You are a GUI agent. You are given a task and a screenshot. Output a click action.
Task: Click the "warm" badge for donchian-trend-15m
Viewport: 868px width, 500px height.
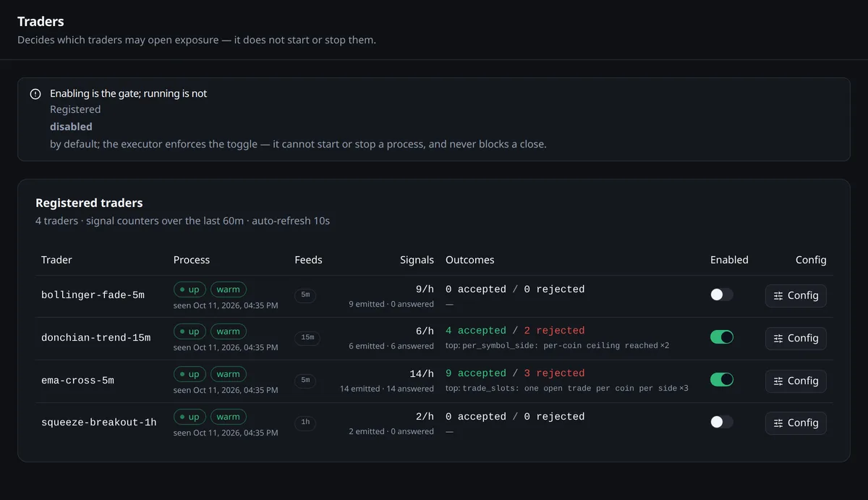click(229, 331)
